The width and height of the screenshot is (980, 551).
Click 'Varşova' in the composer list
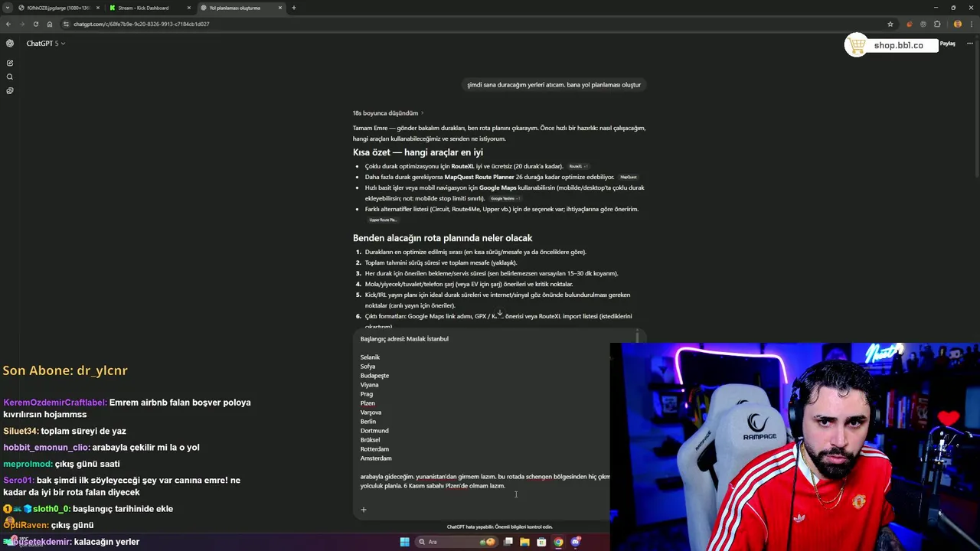[x=371, y=412]
